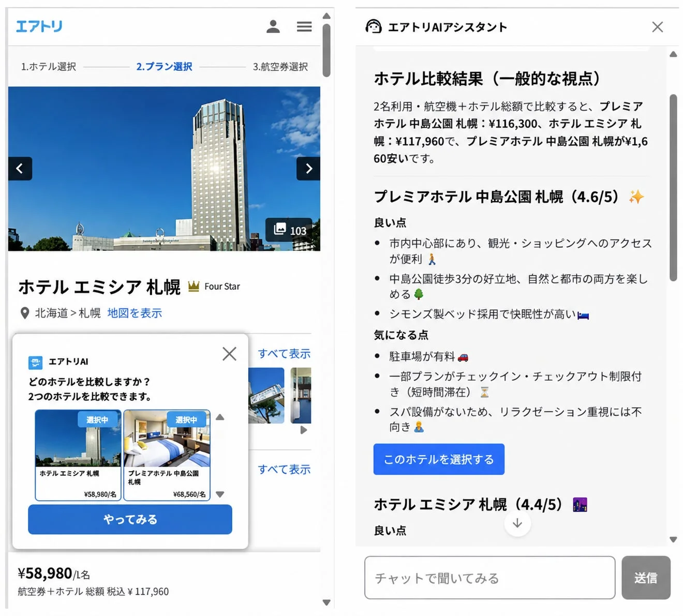Image resolution: width=683 pixels, height=616 pixels.
Task: Click どのホテルを比較しますか？ prompt text
Action: pos(89,382)
